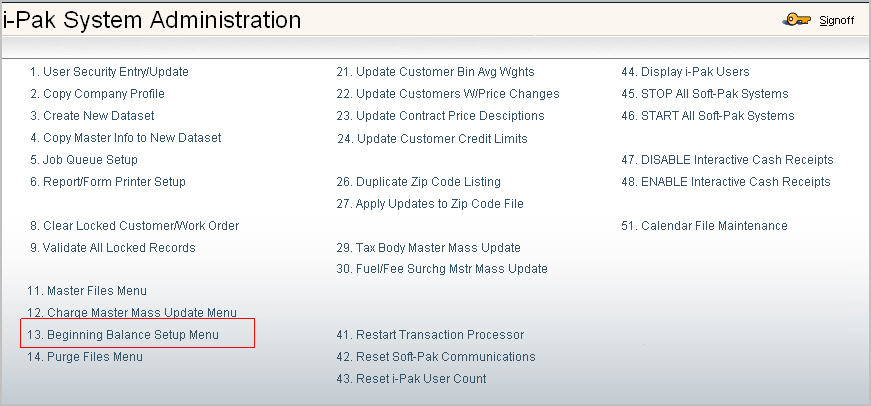This screenshot has height=406, width=871.
Task: Click Validate All Locked Records
Action: [x=113, y=248]
